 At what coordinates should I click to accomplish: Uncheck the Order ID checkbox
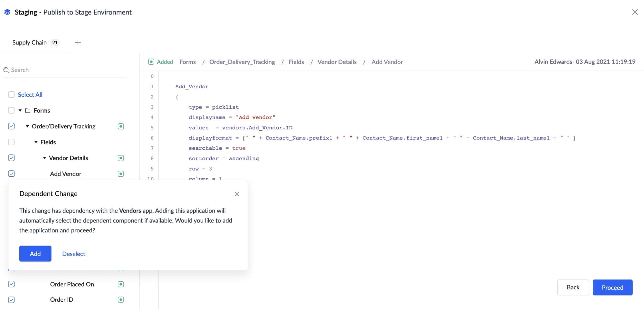point(11,300)
